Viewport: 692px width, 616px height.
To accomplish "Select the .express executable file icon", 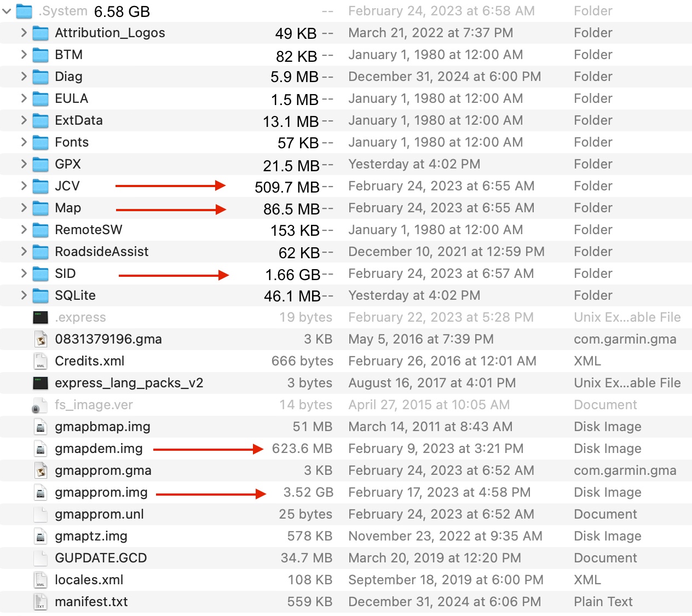I will (41, 317).
